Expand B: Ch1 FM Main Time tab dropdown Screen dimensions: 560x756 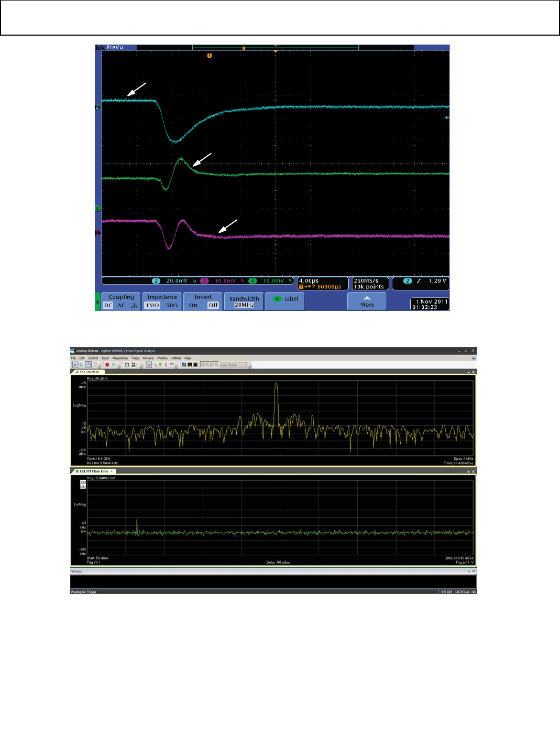click(x=112, y=471)
